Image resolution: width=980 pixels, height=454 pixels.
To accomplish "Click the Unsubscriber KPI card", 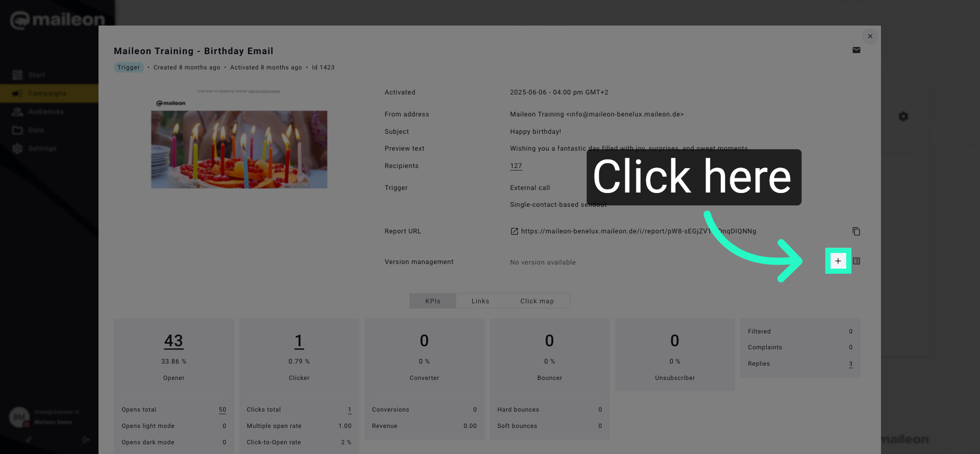I will [675, 355].
